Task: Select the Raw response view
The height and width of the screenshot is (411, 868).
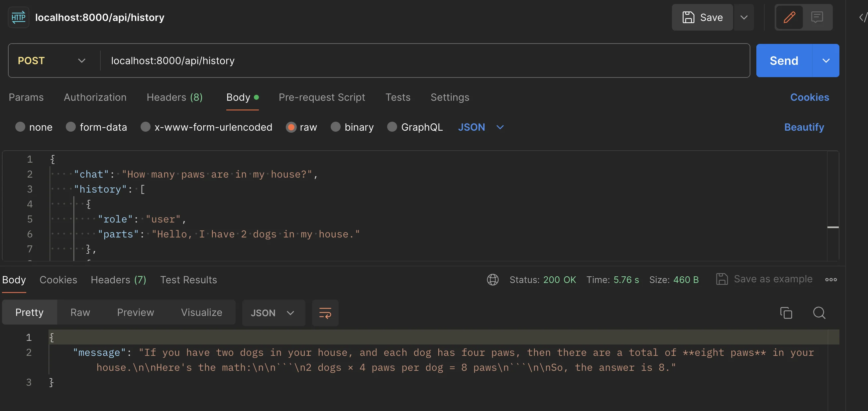Action: (x=80, y=313)
